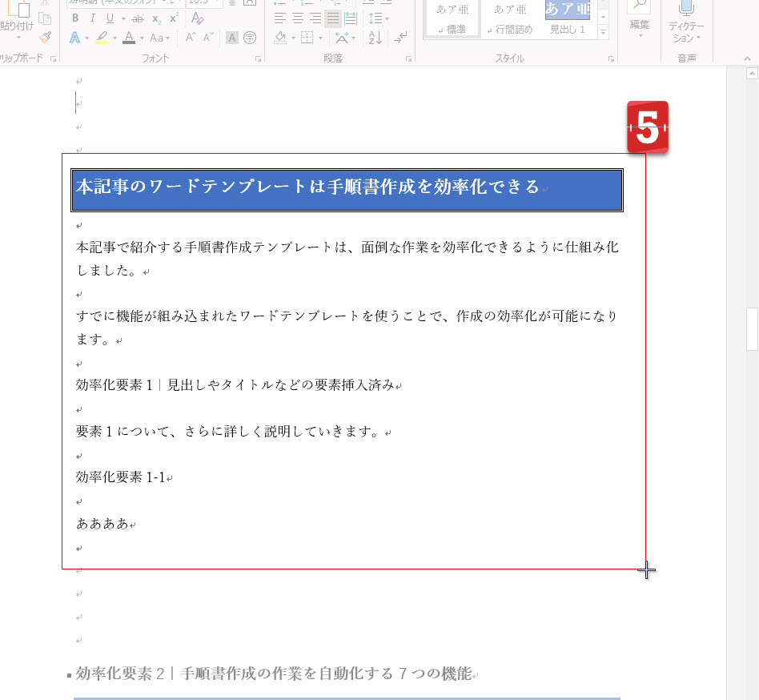Open borders dropdown arrow
759x700 pixels.
tap(320, 38)
